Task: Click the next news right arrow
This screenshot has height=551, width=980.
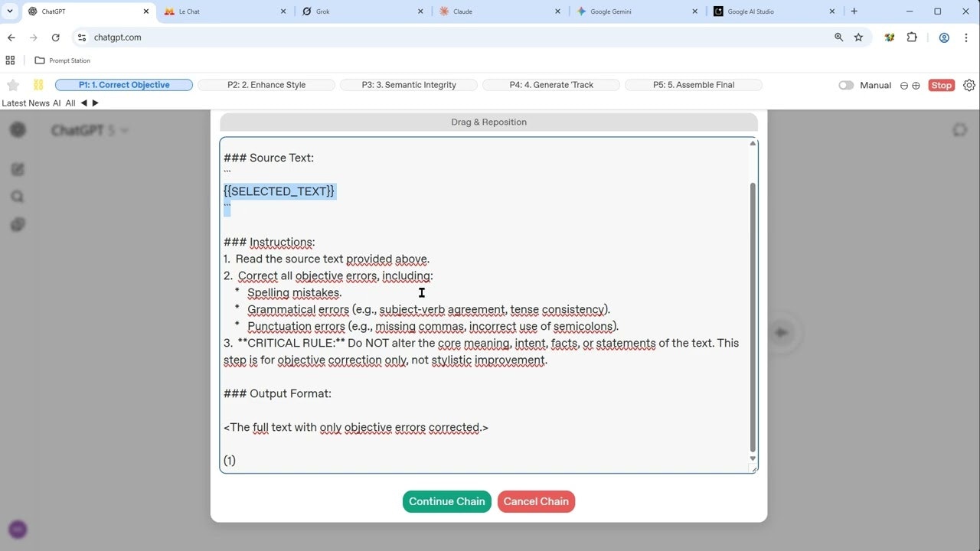Action: coord(95,103)
